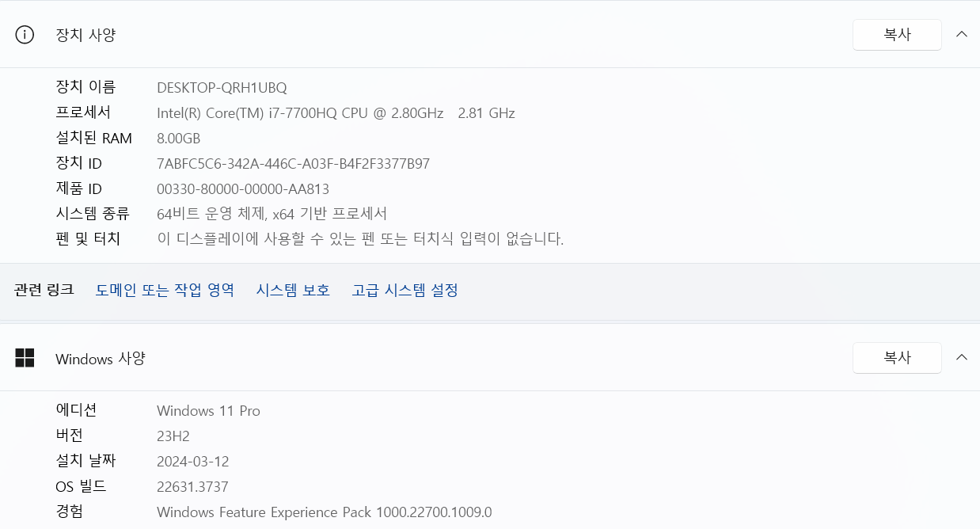
Task: Collapse the Windows 사양 section chevron
Action: [x=962, y=358]
